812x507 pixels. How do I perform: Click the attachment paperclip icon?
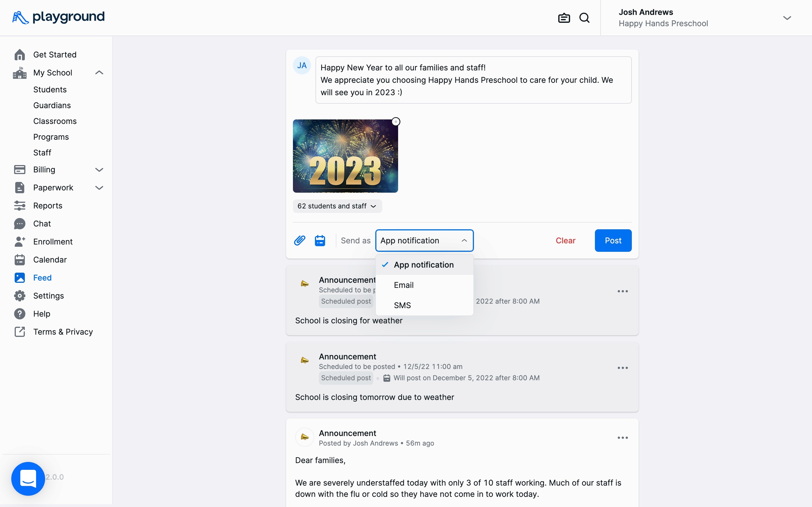(300, 241)
